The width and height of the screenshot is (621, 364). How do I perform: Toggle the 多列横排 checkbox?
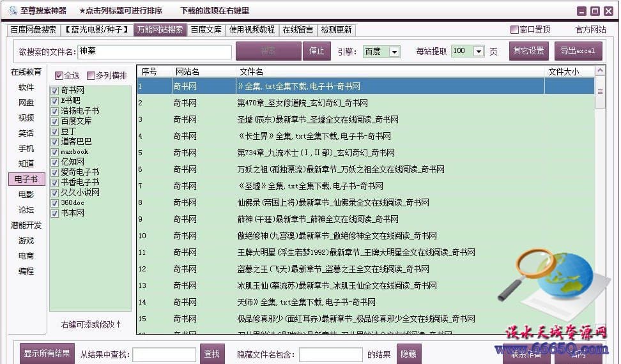point(91,75)
